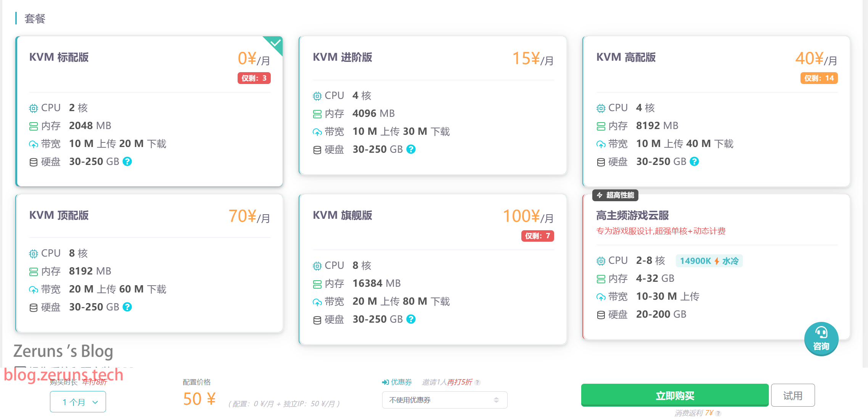Open the 咨询 headset support bubble
The image size is (868, 420).
coord(821,339)
